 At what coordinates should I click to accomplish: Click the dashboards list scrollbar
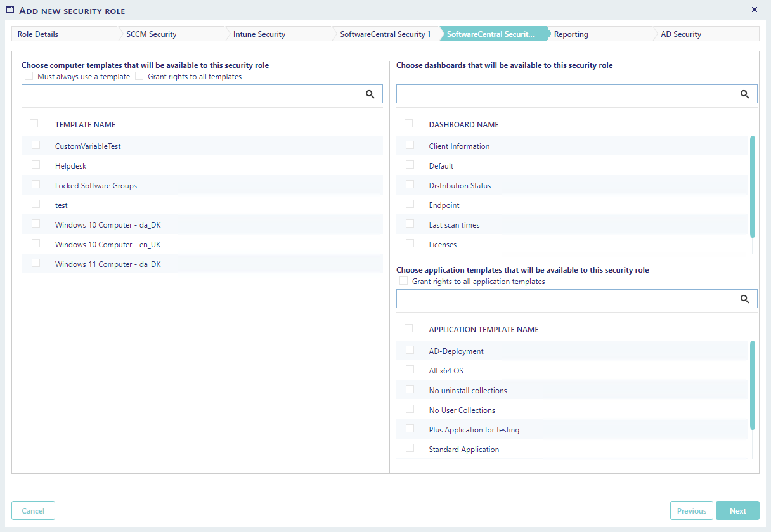[753, 186]
